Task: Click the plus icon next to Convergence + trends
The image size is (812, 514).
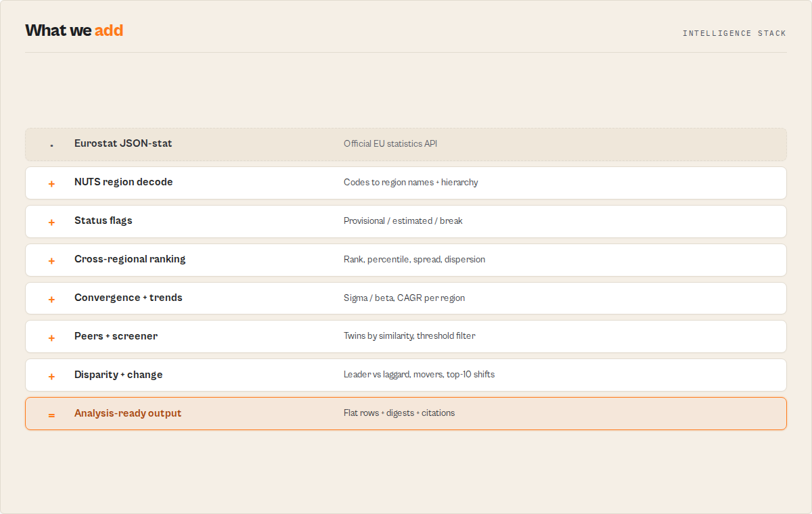Action: [x=51, y=299]
